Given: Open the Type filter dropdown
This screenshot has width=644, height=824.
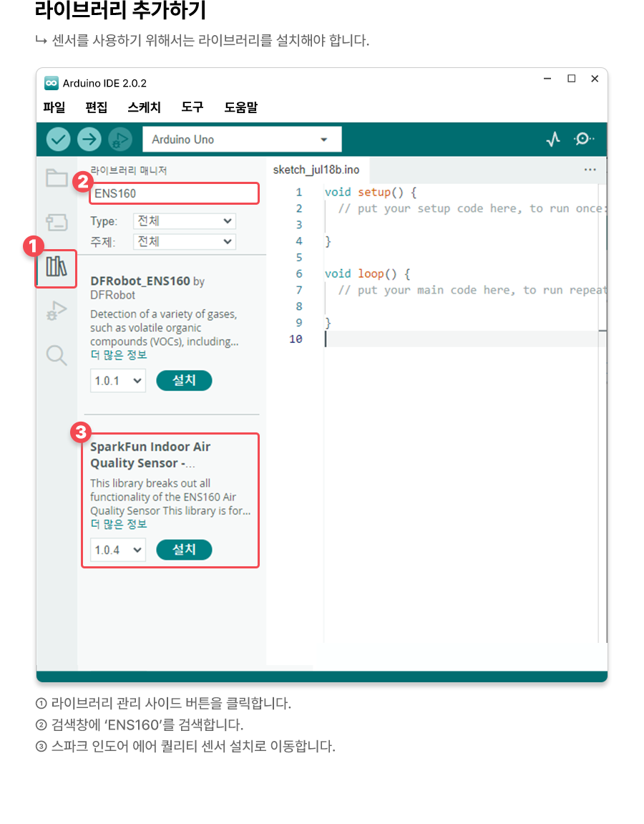Looking at the screenshot, I should point(185,221).
